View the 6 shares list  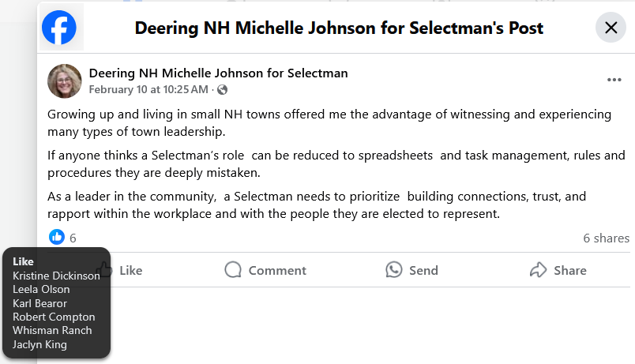(606, 238)
